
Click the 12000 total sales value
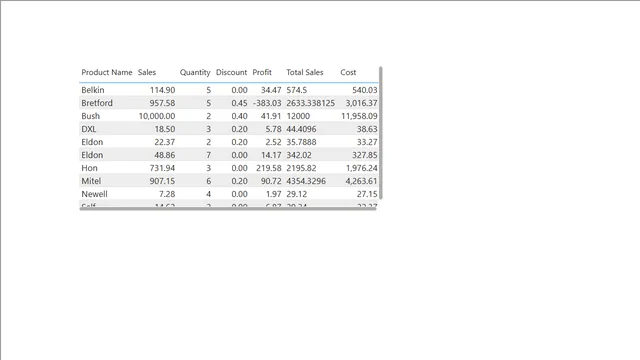298,116
